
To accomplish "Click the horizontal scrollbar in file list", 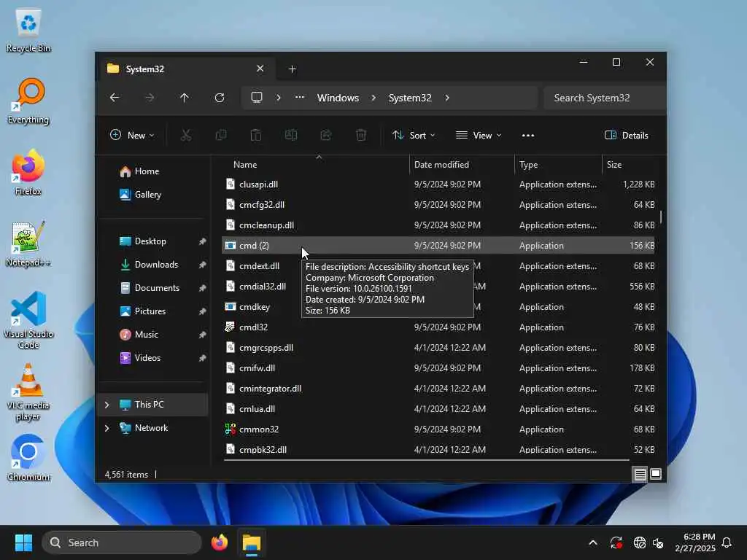I will (x=426, y=460).
